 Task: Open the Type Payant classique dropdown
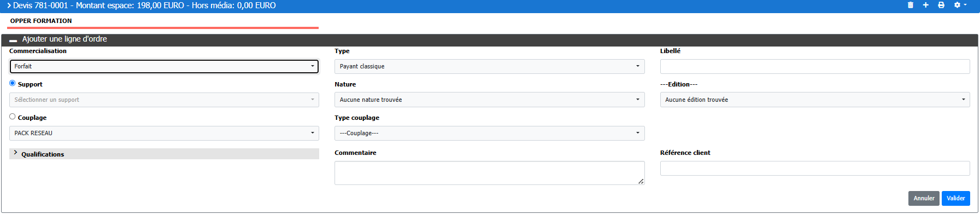pyautogui.click(x=490, y=66)
